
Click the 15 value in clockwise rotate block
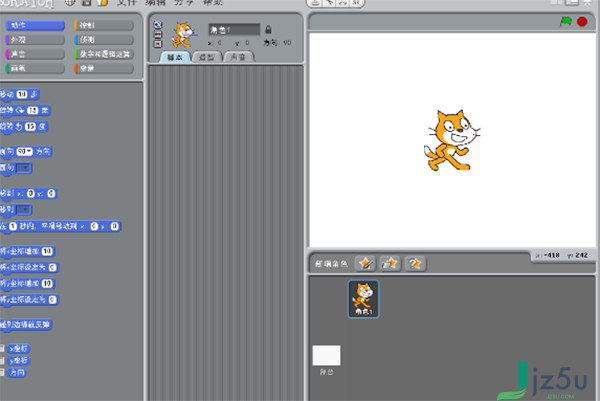tap(33, 111)
